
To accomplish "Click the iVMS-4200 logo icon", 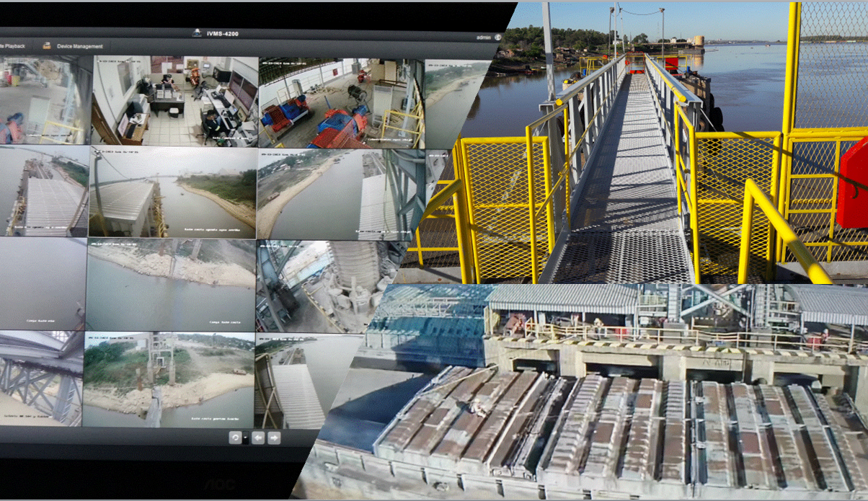I will [197, 32].
